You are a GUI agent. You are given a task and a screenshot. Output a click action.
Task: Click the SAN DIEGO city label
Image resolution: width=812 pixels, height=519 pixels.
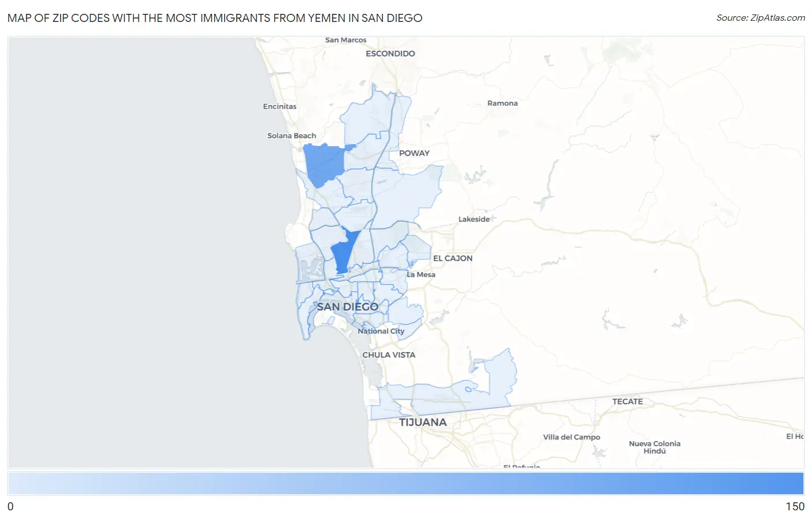(348, 307)
